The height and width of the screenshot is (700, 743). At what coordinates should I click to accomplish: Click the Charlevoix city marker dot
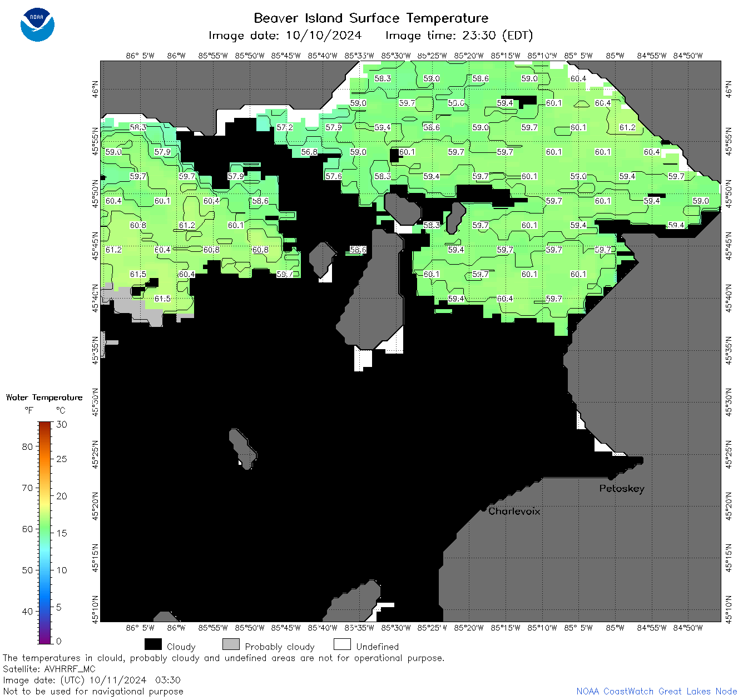point(483,509)
